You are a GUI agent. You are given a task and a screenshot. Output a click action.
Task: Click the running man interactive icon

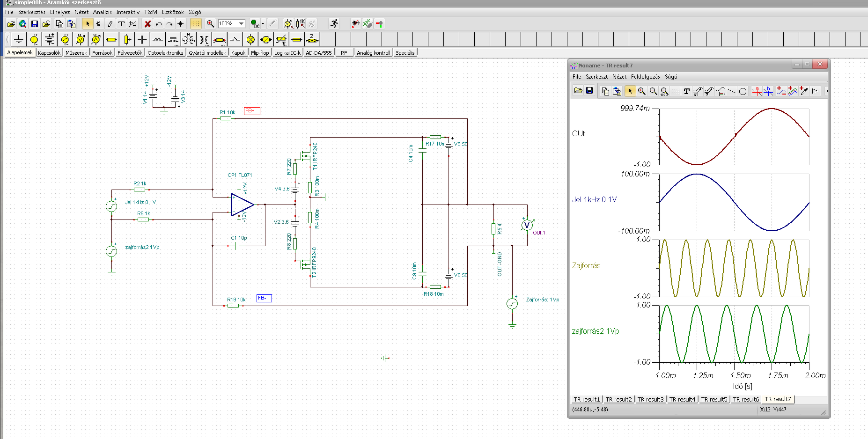click(334, 24)
